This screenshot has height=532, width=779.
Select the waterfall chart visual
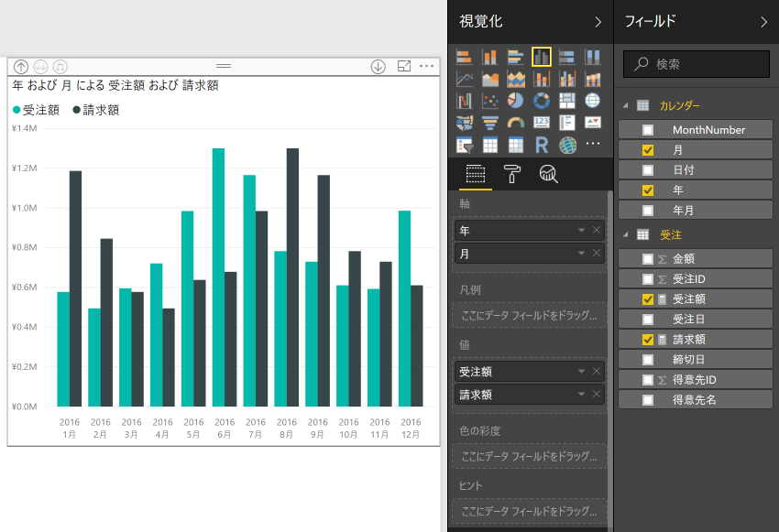(x=465, y=101)
